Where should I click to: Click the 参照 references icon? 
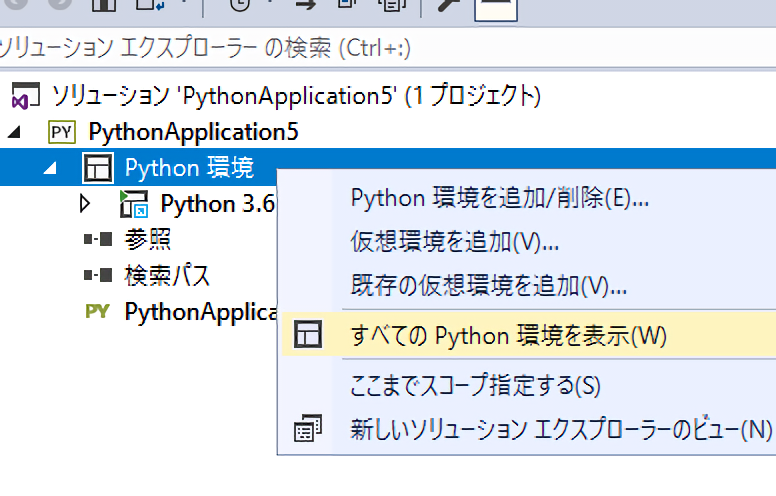[x=97, y=240]
